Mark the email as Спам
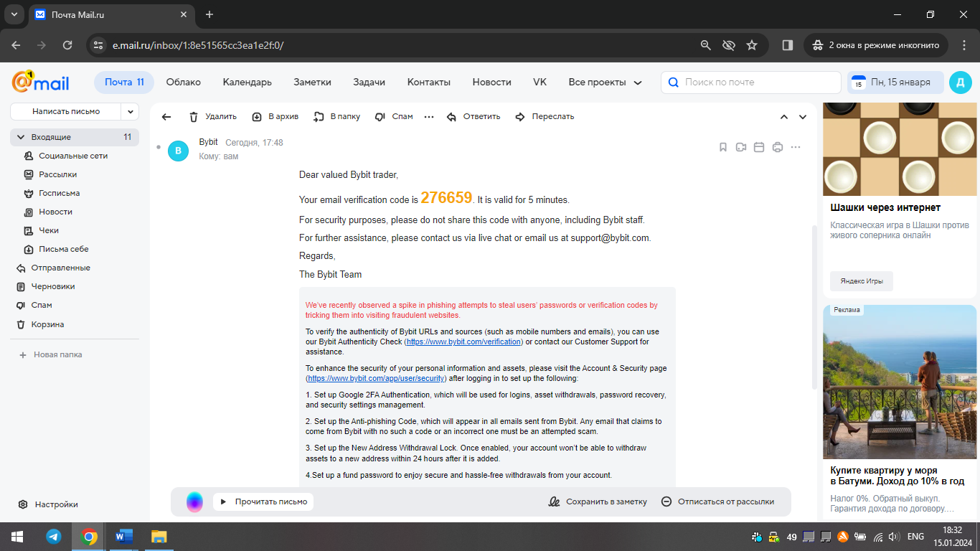980x551 pixels. point(394,116)
